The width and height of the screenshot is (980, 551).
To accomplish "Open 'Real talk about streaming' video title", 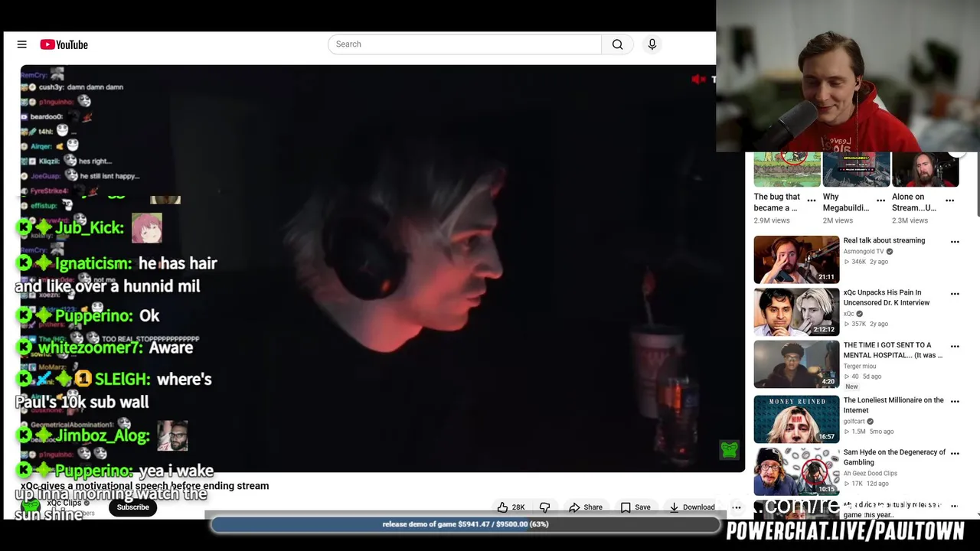I will pyautogui.click(x=884, y=240).
